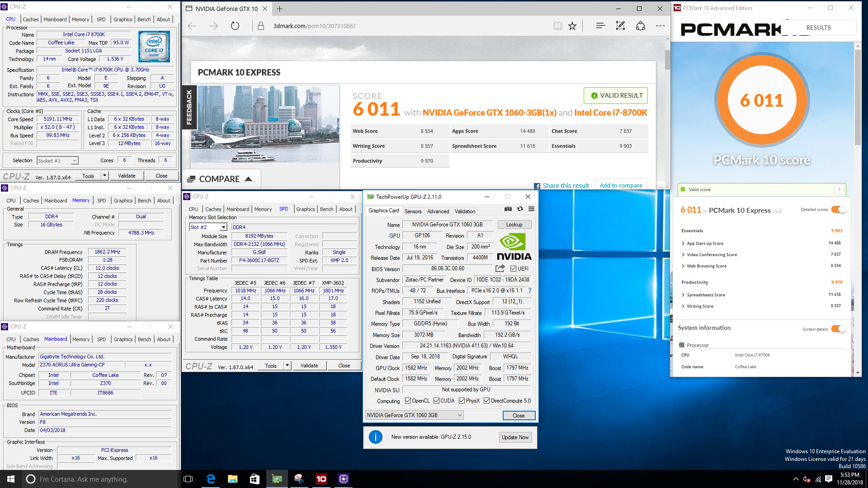Click the browser back arrow
This screenshot has height=488, width=868.
pos(192,26)
